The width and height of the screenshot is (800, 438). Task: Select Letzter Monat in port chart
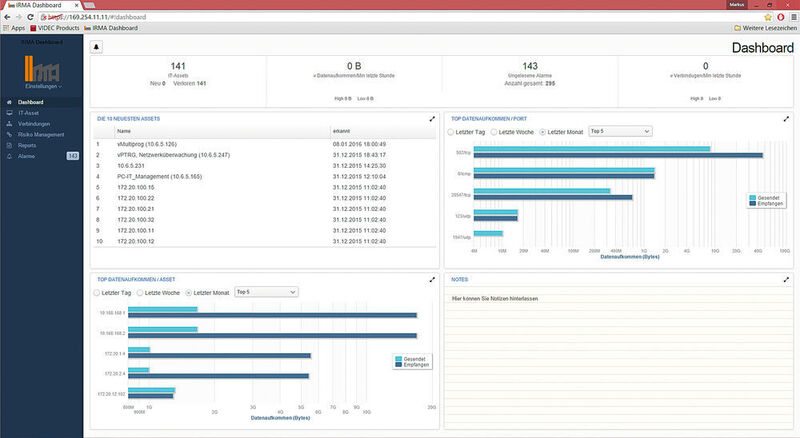(543, 132)
